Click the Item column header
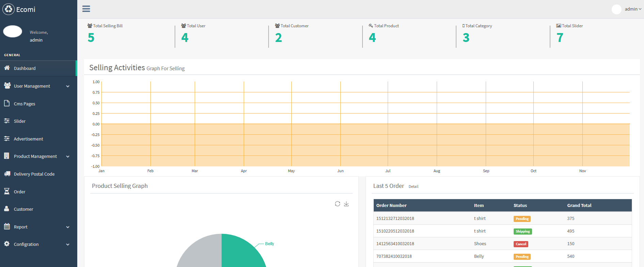The width and height of the screenshot is (644, 267). point(479,205)
